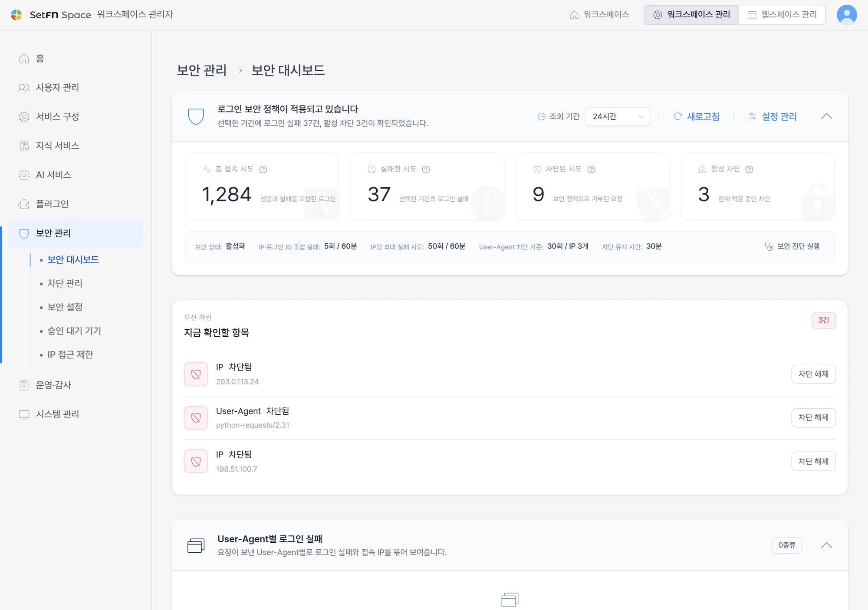Click the blocked icon for python-requests/2.31

point(196,417)
